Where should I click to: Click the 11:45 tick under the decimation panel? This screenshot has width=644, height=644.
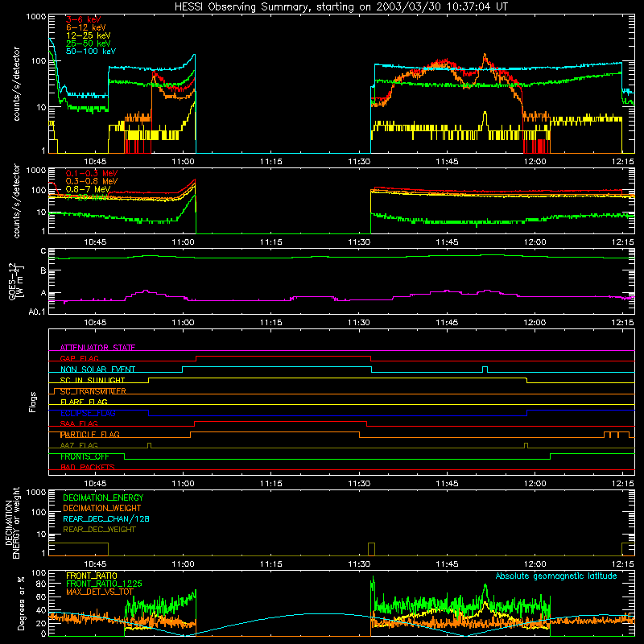pyautogui.click(x=447, y=564)
